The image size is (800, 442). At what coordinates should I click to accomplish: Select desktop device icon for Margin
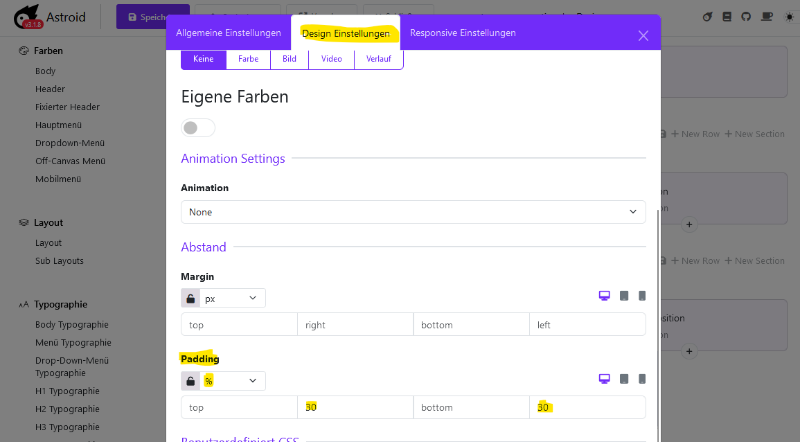(604, 296)
